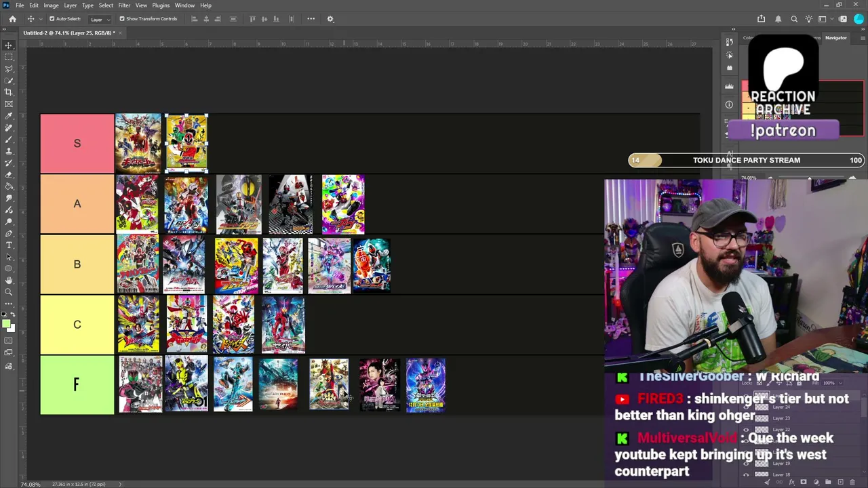Align top edges button

pos(252,19)
